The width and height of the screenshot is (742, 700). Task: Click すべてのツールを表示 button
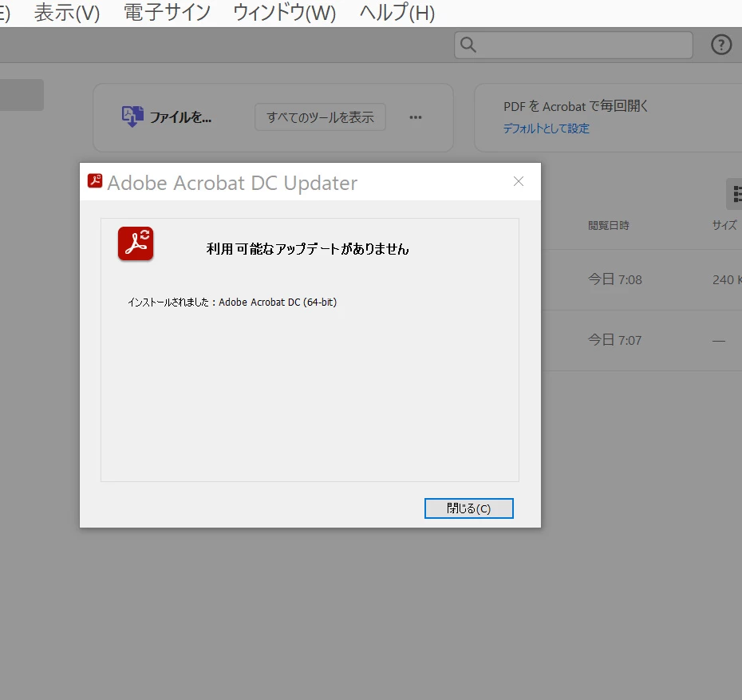click(x=321, y=117)
